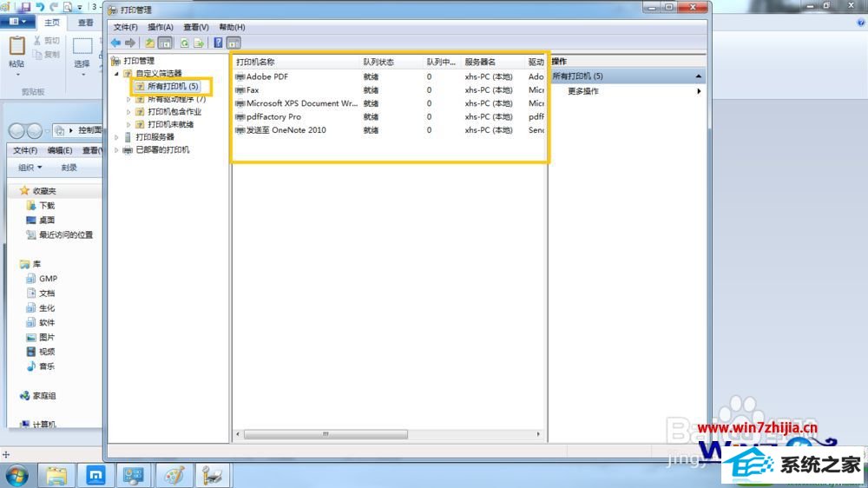Open the 帮助(H) menu
Screen dimensions: 868x488
click(x=232, y=27)
